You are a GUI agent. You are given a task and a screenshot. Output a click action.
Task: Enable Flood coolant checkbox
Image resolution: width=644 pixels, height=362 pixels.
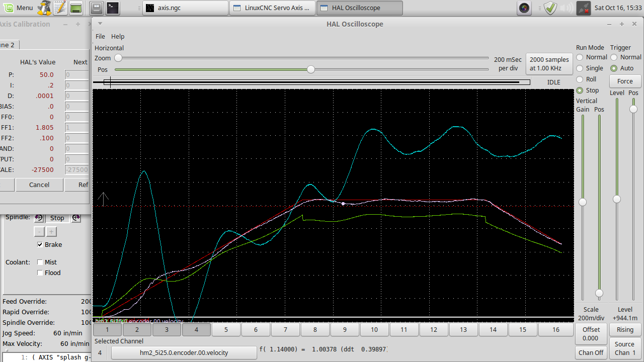40,273
